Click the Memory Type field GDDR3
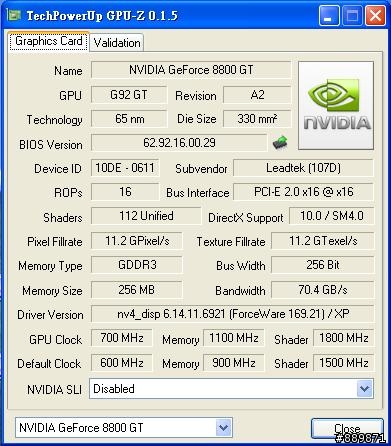The image size is (391, 446). click(137, 265)
